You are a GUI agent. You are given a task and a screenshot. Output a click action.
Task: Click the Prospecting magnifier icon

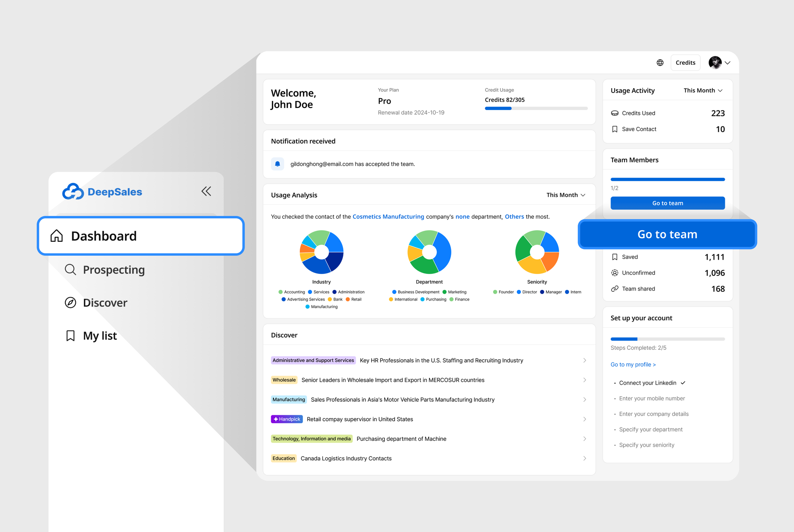click(x=70, y=270)
